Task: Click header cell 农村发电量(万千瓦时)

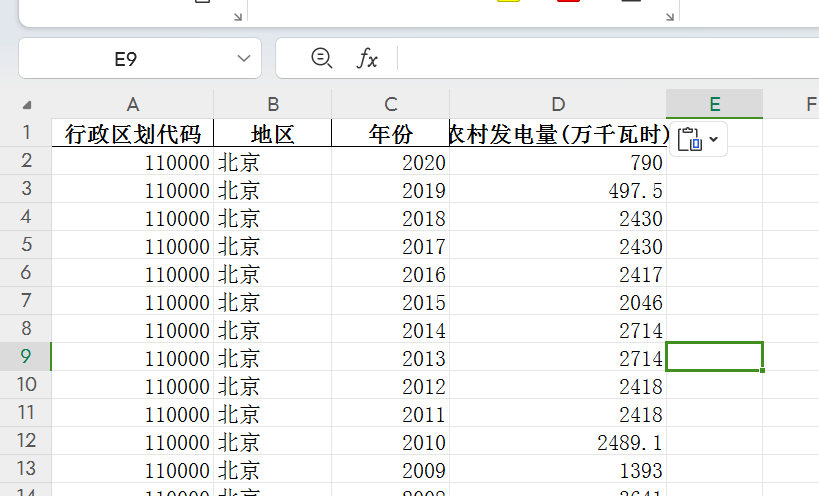Action: pyautogui.click(x=558, y=133)
